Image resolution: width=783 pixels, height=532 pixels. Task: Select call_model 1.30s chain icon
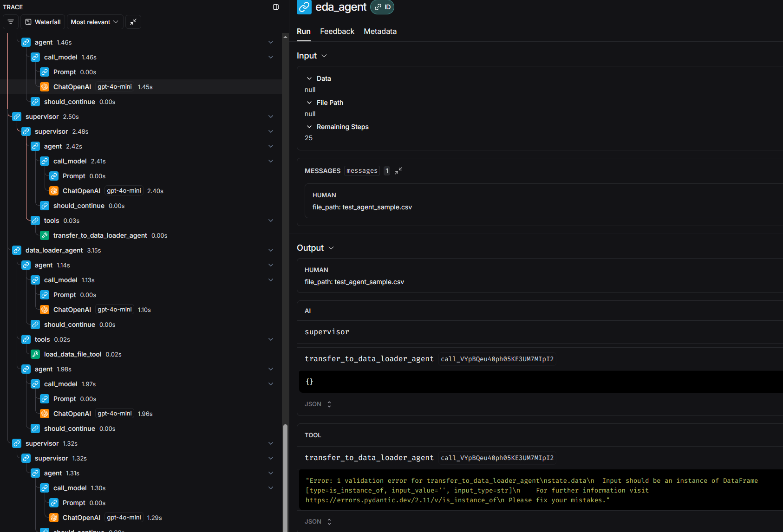pyautogui.click(x=45, y=488)
